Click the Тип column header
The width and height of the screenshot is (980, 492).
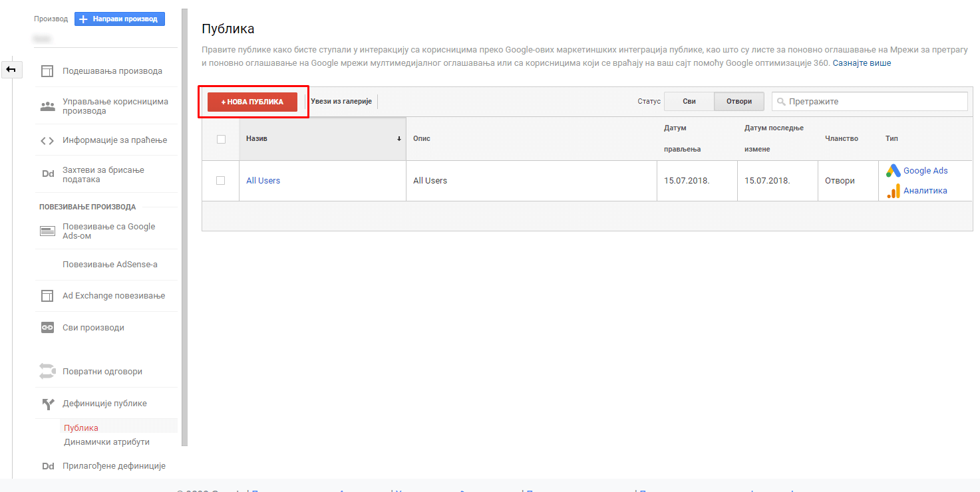coord(892,139)
